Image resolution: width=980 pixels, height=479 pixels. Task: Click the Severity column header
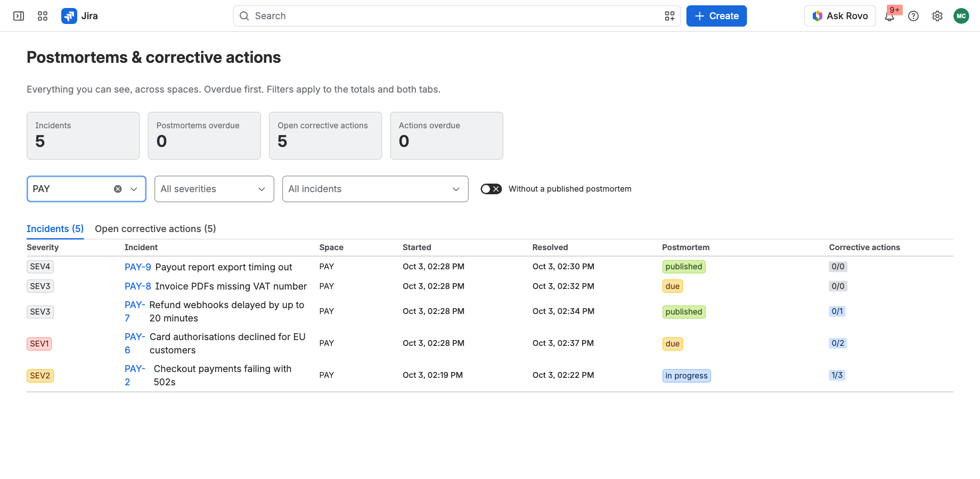coord(43,247)
